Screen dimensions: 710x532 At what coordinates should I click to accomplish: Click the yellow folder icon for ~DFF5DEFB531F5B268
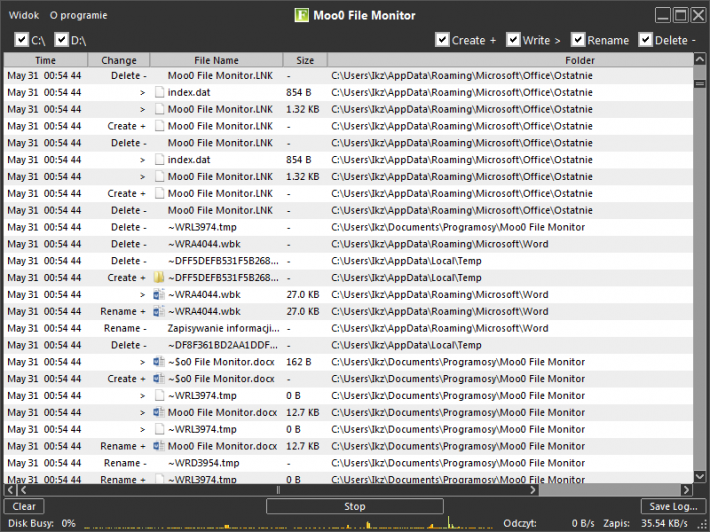click(x=158, y=278)
